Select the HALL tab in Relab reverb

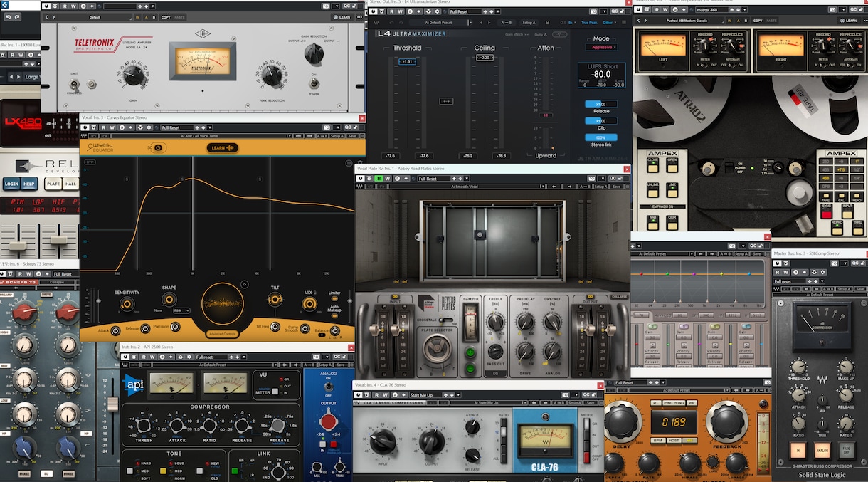coord(71,184)
